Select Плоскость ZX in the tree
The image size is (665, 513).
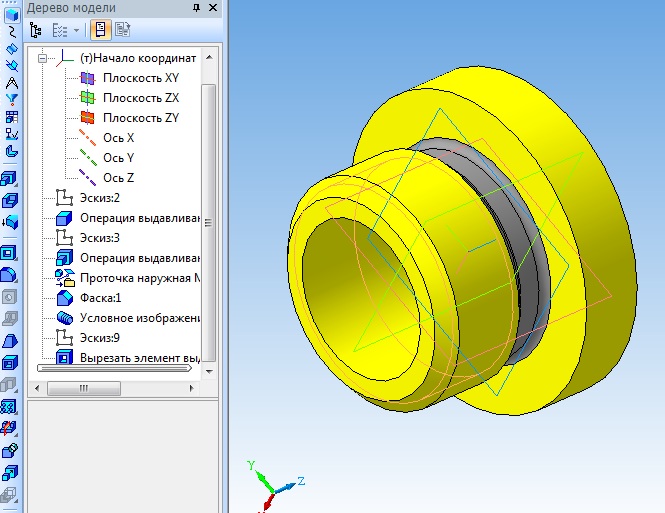pos(141,98)
